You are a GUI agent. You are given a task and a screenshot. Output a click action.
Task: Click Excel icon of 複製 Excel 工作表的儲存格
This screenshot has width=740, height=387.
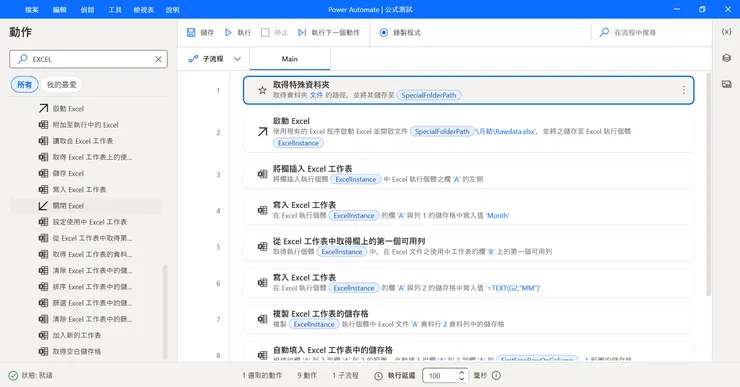pos(262,319)
